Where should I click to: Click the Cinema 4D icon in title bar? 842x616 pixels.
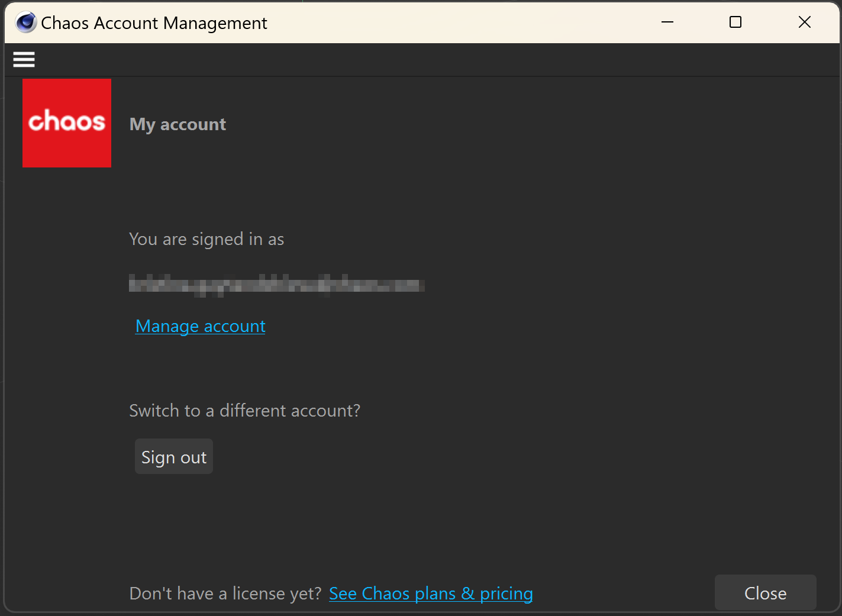(26, 22)
